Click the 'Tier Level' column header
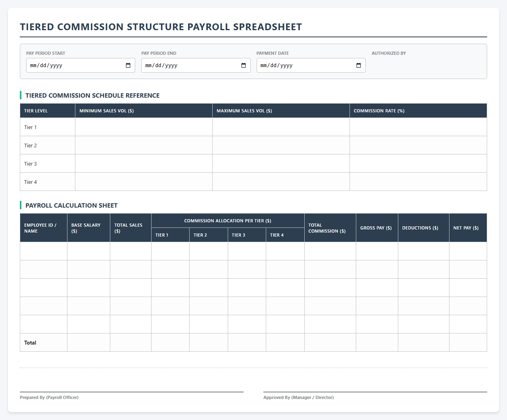Screen dimensions: 507x420 [48, 111]
